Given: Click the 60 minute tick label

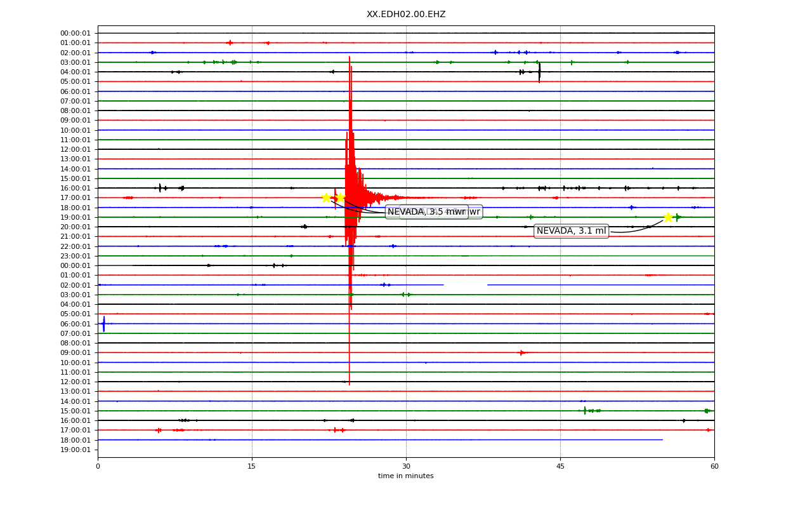Looking at the screenshot, I should 714,467.
